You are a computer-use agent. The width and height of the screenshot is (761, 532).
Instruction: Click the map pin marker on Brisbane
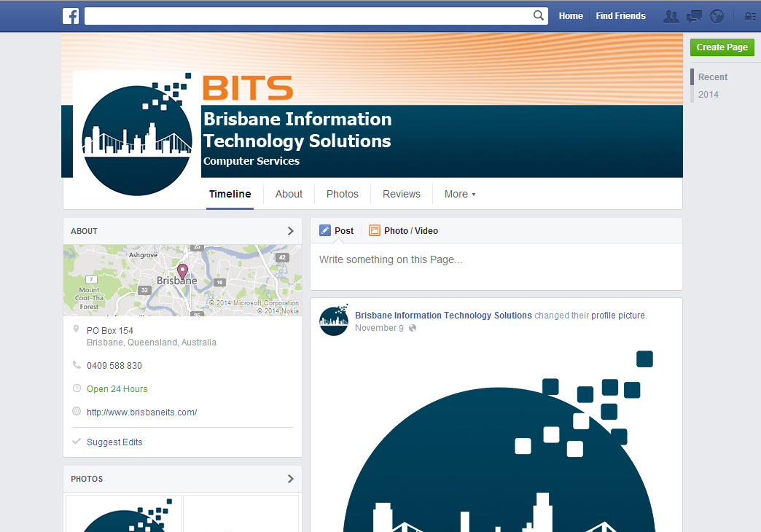click(x=182, y=272)
